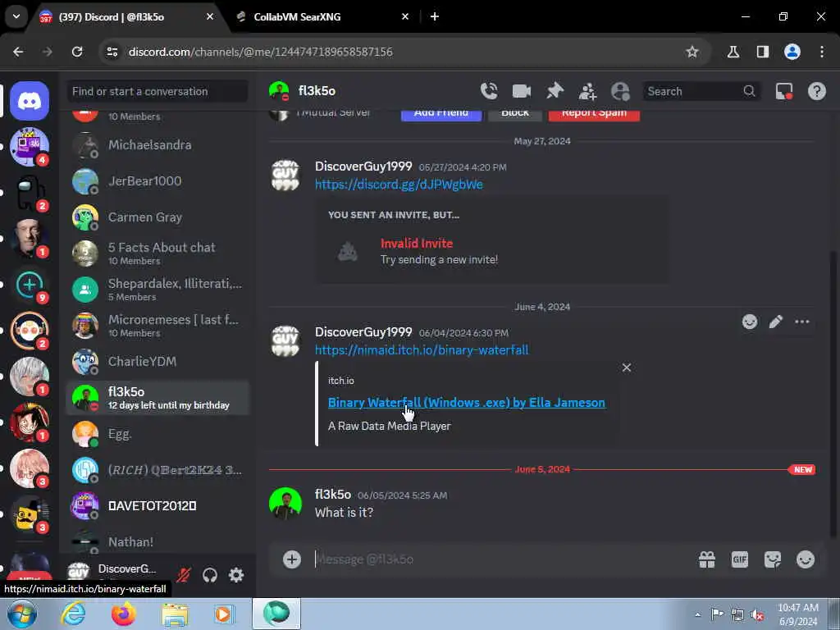This screenshot has height=630, width=840.
Task: Launch Firefox from taskbar
Action: [x=123, y=614]
